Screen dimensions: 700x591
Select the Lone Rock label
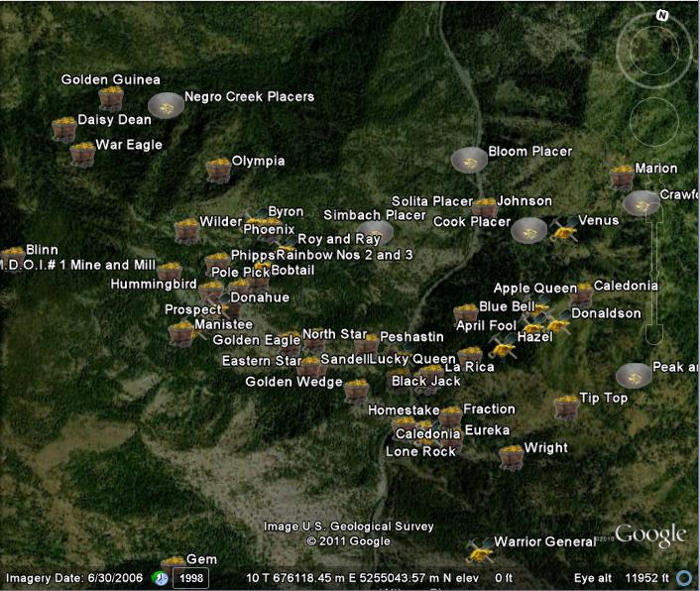pos(420,451)
